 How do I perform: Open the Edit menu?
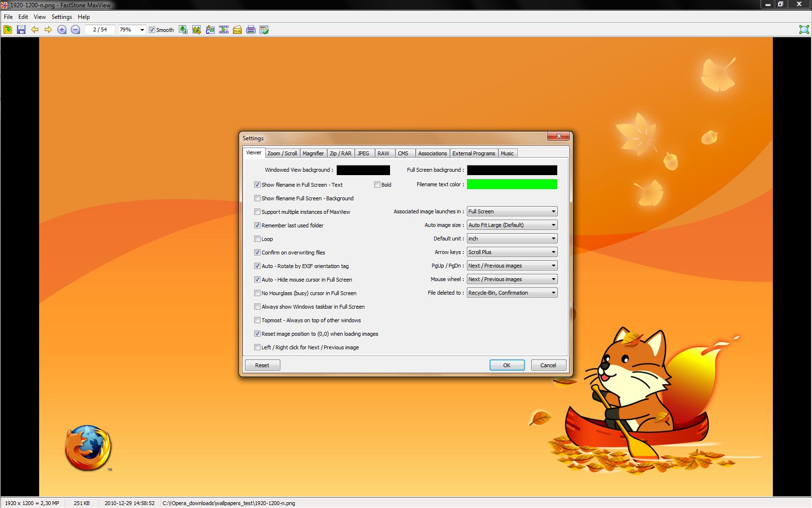[x=23, y=17]
